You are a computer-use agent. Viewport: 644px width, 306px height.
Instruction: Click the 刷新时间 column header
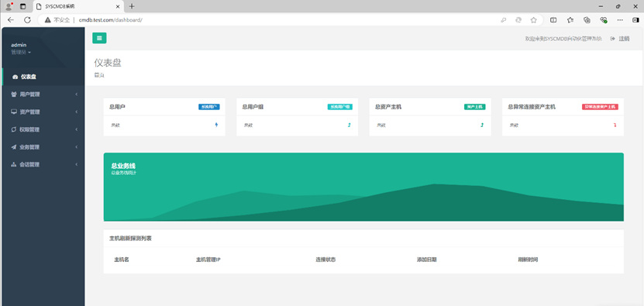[x=528, y=260]
